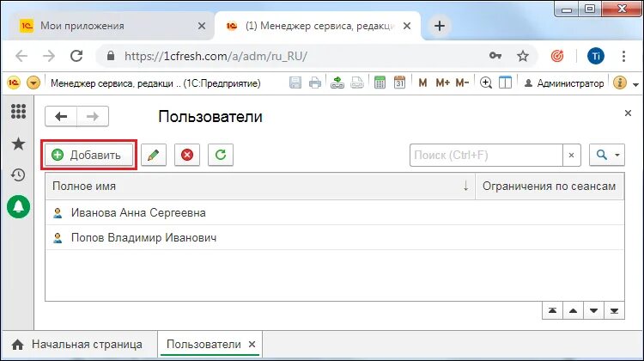This screenshot has height=361, width=644.
Task: Click the red delete mark icon
Action: [187, 155]
